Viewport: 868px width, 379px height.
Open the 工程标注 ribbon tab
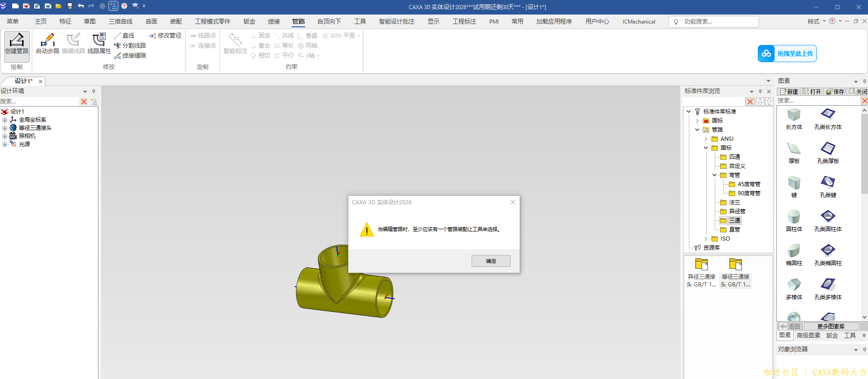(x=464, y=21)
